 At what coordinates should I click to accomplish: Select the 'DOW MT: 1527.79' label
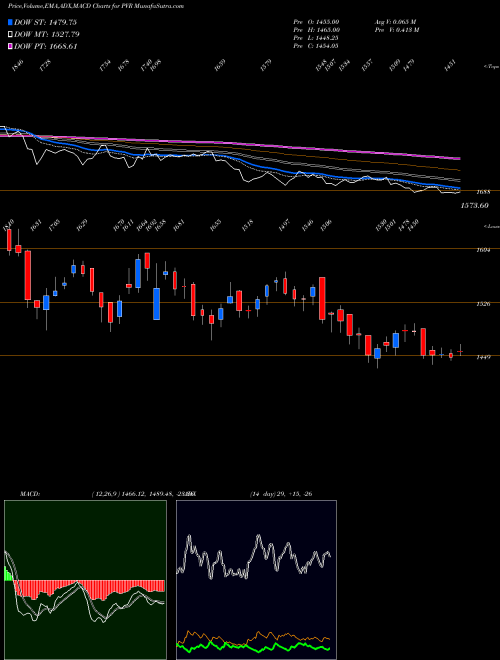47,35
